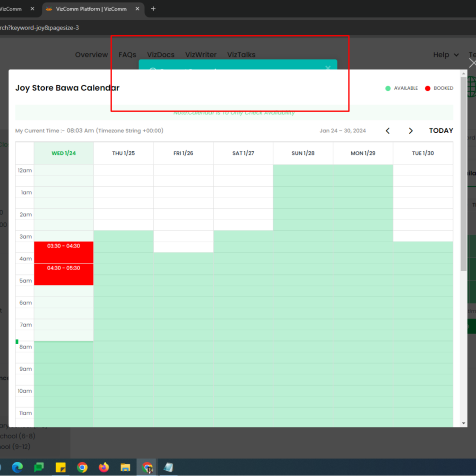This screenshot has width=476, height=476.
Task: Launch Sticky Notes from the taskbar
Action: point(60,467)
